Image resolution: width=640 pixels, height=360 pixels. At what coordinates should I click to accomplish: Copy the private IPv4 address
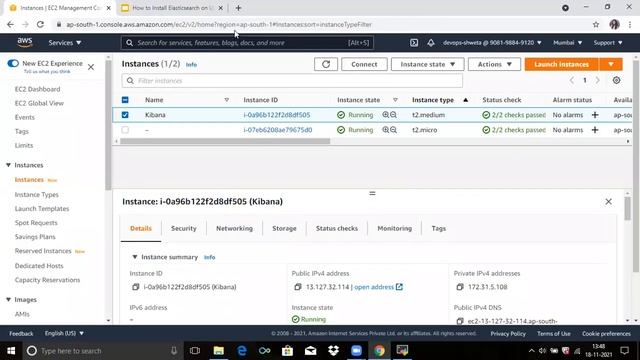tap(460, 287)
